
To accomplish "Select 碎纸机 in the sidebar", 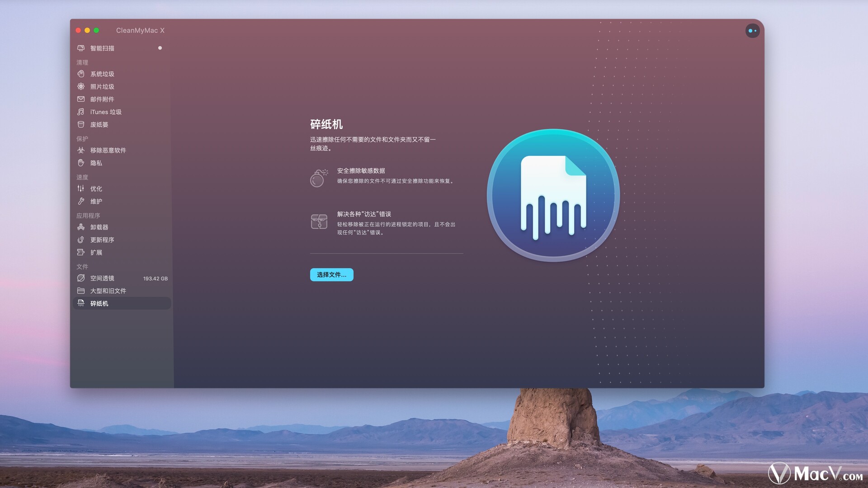I will coord(122,303).
